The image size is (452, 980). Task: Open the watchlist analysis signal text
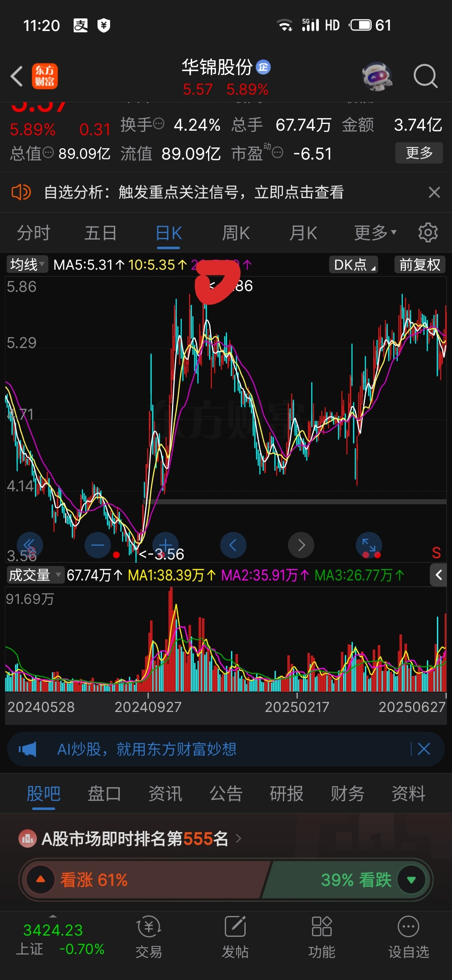tap(194, 192)
